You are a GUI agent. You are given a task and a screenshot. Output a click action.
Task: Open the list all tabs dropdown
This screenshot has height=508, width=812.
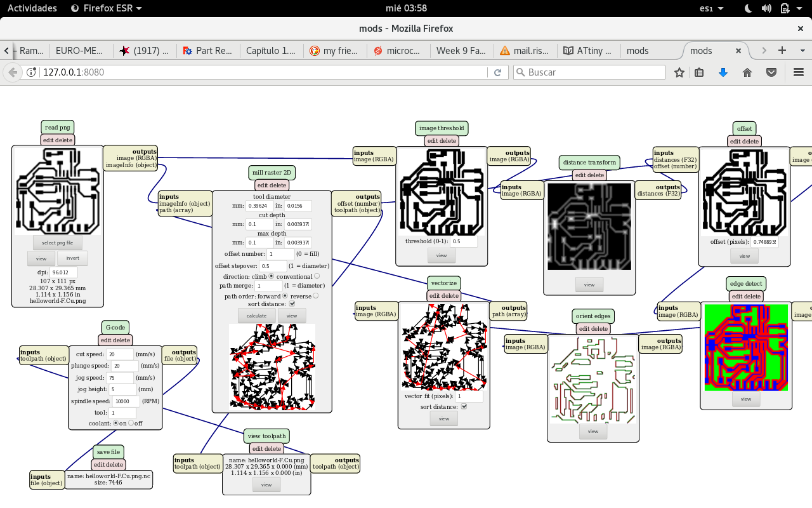tap(801, 50)
